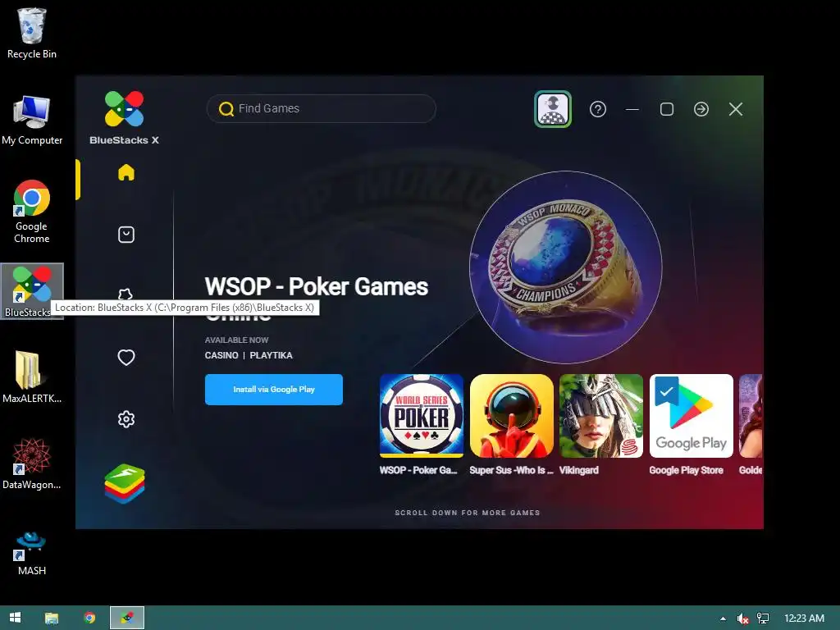Click the BlueStacks X taskbar button
This screenshot has width=840, height=630.
pyautogui.click(x=127, y=618)
